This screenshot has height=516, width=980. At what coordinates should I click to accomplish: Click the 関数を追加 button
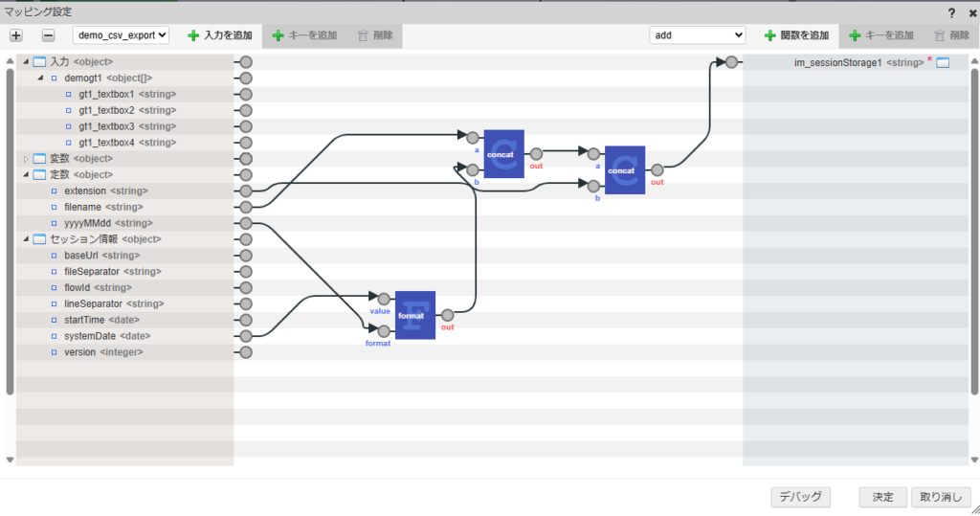point(796,35)
